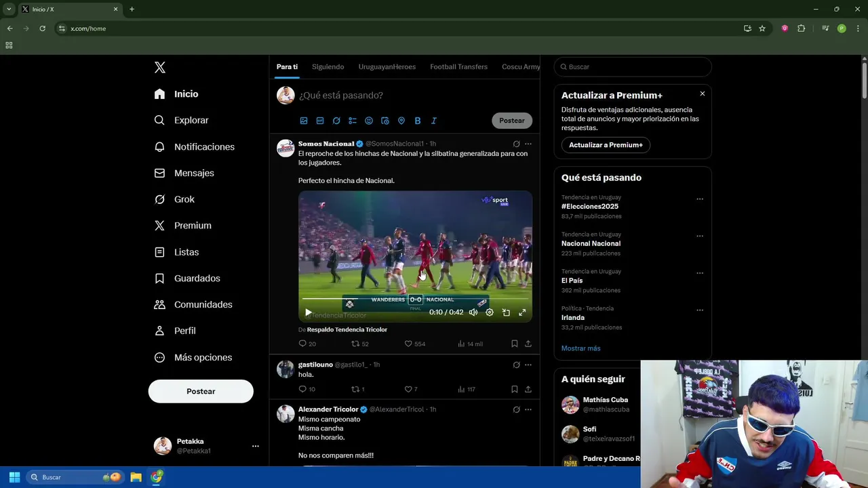Bookmark the gastilouno post
The height and width of the screenshot is (488, 868).
pos(514,389)
